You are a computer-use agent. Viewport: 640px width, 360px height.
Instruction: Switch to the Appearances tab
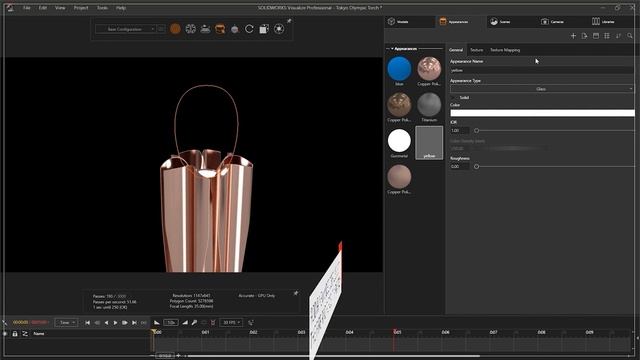pos(460,22)
